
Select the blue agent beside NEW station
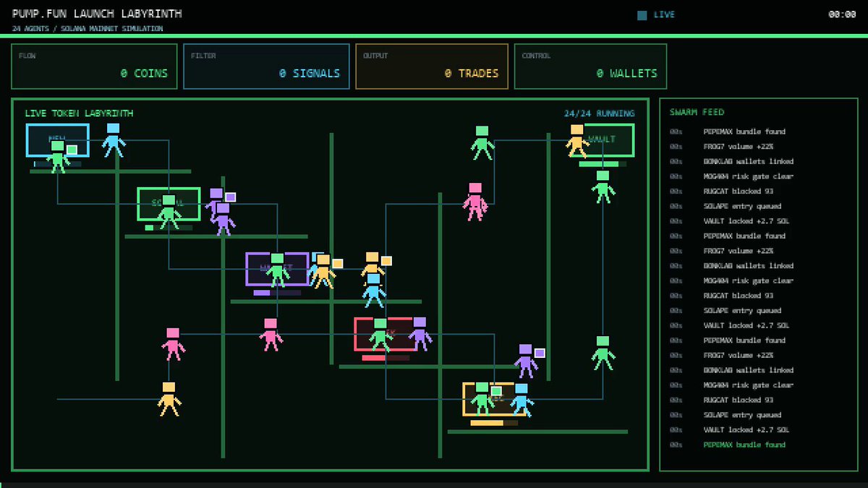[x=113, y=140]
